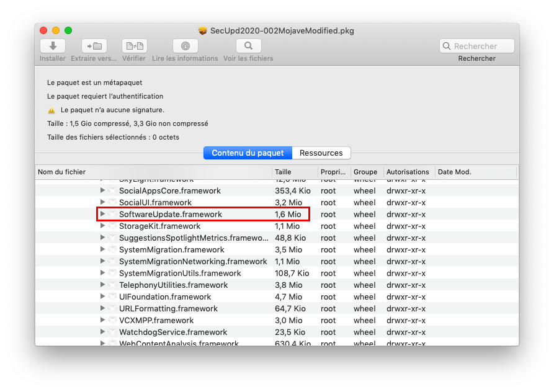The height and width of the screenshot is (392, 554).
Task: Click Le paquet requiert l'authentification text
Action: (x=105, y=96)
